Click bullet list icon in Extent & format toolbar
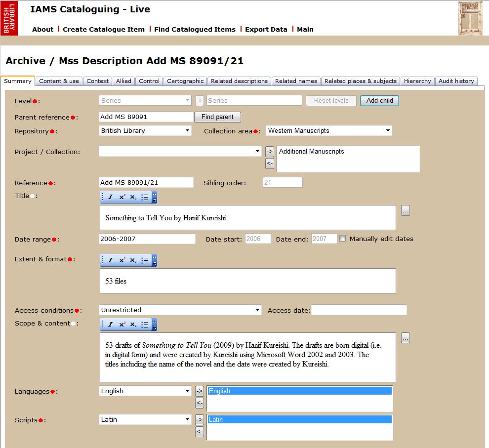The image size is (489, 448). [x=144, y=260]
